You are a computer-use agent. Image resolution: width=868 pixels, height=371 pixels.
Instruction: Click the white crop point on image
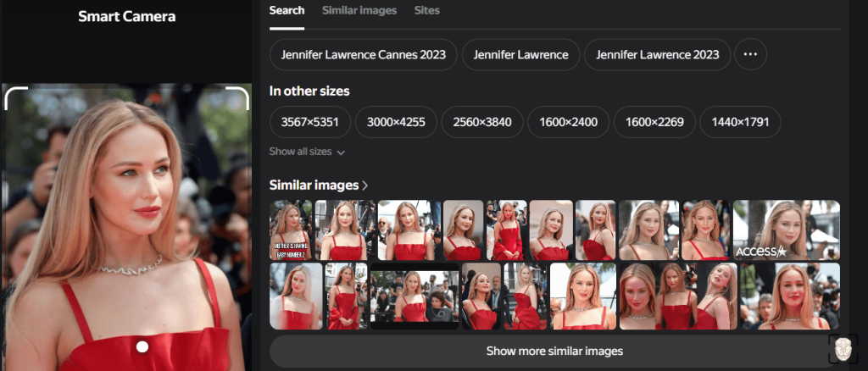click(142, 346)
